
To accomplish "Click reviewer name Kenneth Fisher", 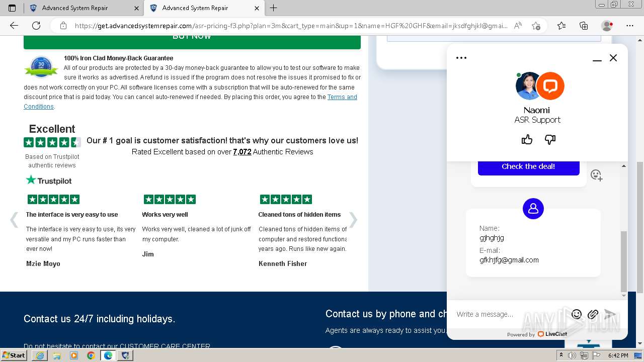I will [283, 263].
